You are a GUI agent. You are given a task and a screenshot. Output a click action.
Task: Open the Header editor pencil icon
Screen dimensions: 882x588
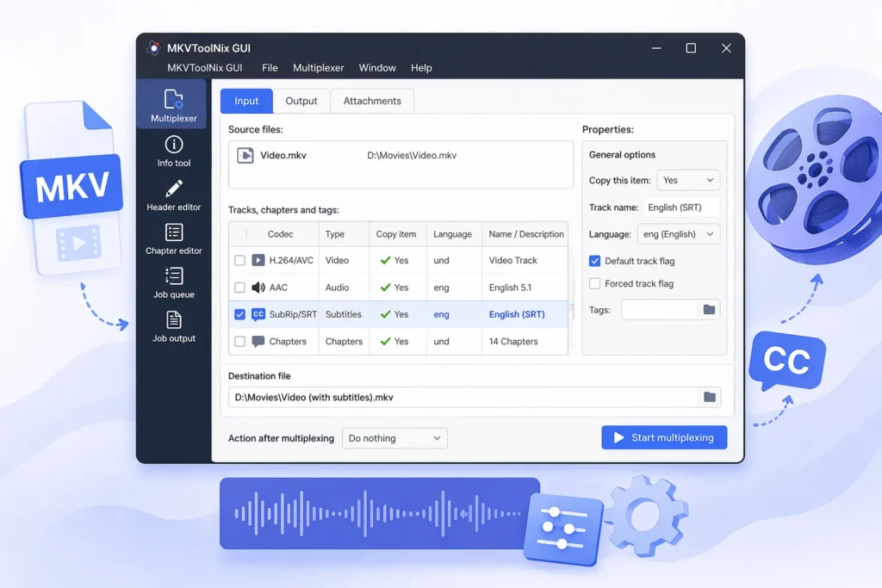pos(174,189)
